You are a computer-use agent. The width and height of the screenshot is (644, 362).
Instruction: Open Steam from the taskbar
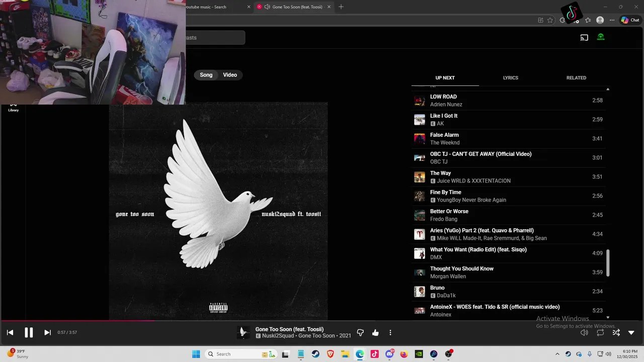(x=315, y=354)
